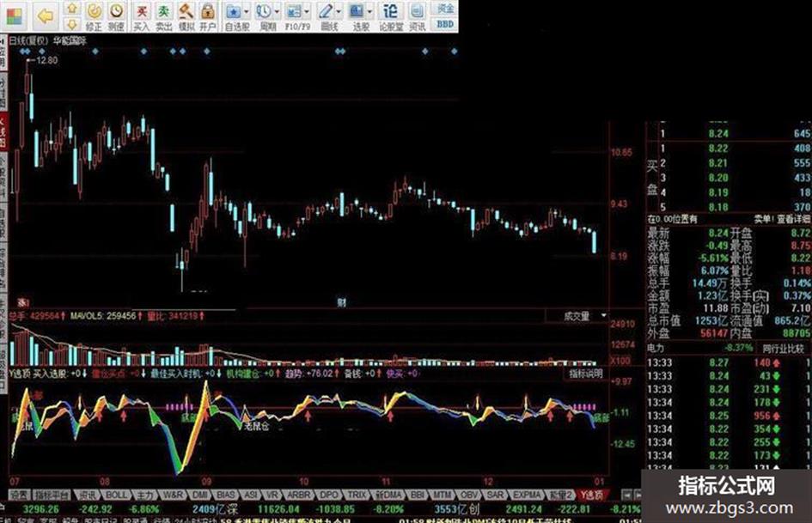The width and height of the screenshot is (812, 523).
Task: Select the EXPMA indicator tab
Action: pyautogui.click(x=527, y=495)
